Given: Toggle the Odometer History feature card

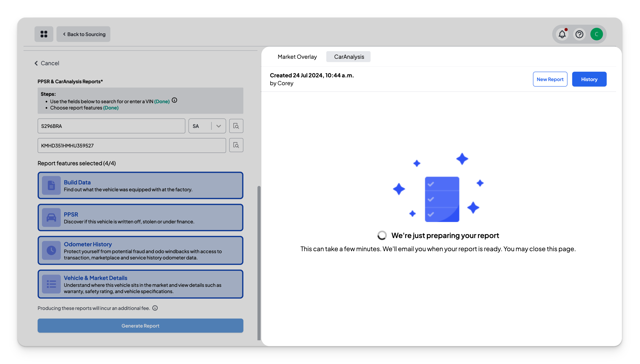Looking at the screenshot, I should pos(140,250).
